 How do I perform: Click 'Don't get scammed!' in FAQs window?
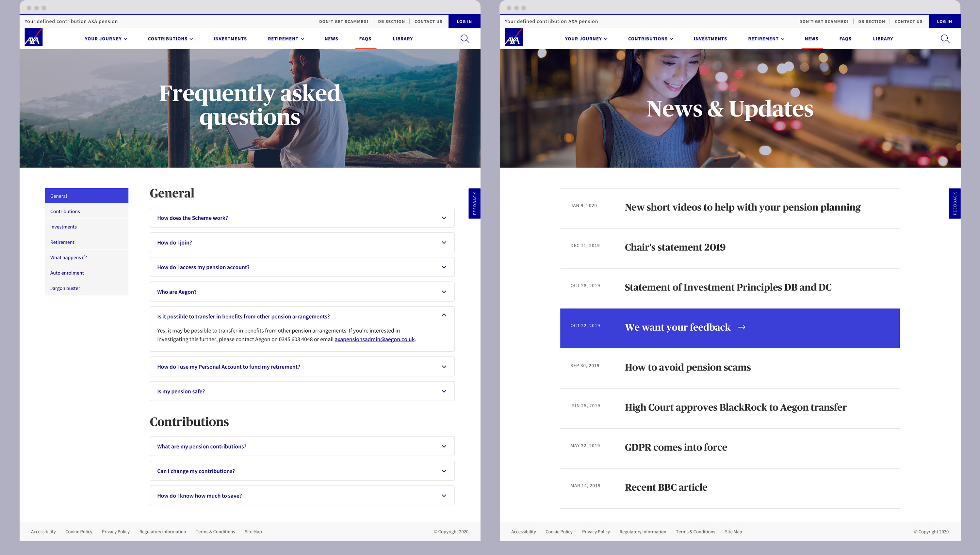click(344, 22)
